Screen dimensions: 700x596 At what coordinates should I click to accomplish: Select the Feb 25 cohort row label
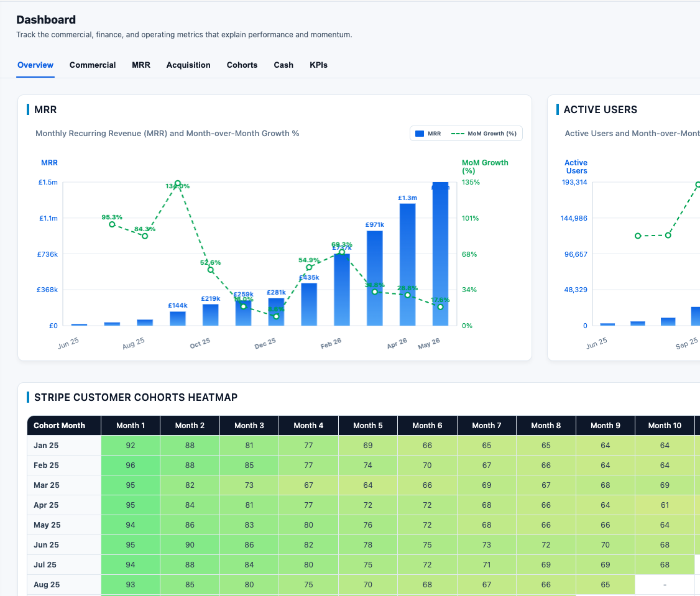pyautogui.click(x=46, y=465)
